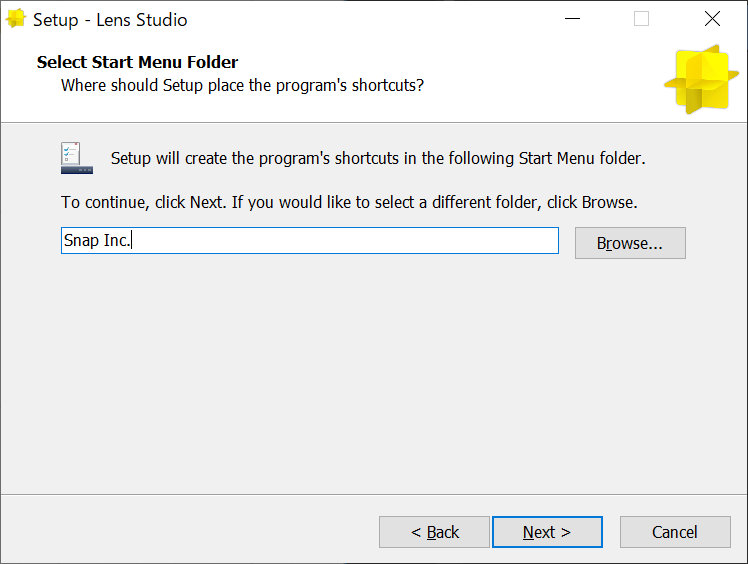Go back with the < Back button
The image size is (748, 564).
coord(435,532)
